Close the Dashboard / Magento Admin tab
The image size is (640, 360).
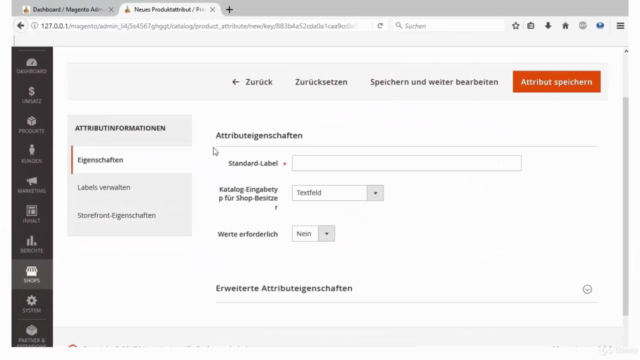(111, 9)
